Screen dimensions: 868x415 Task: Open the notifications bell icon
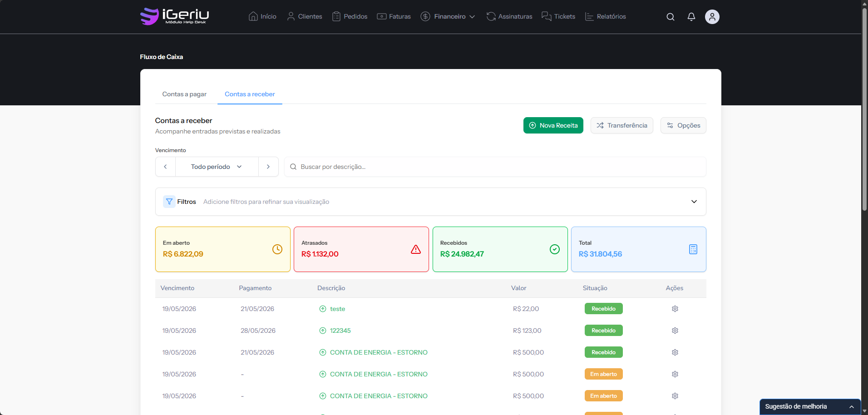pyautogui.click(x=691, y=17)
